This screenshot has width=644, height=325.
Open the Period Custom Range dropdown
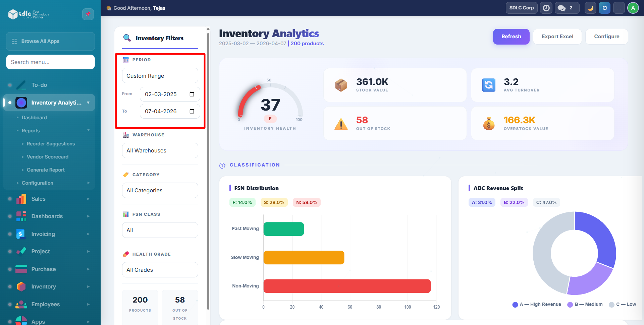click(x=160, y=76)
